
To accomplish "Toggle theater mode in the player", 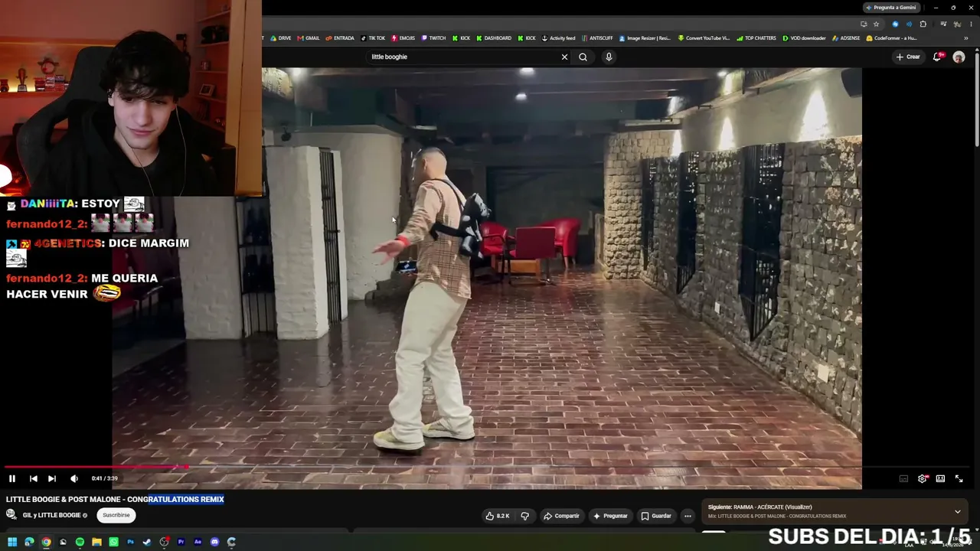I will point(940,478).
